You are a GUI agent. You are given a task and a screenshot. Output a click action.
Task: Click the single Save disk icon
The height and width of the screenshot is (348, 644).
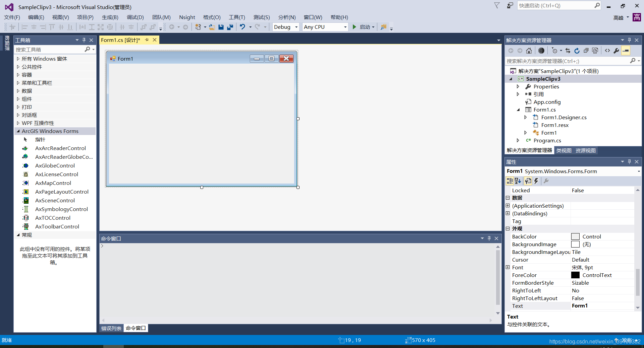221,27
